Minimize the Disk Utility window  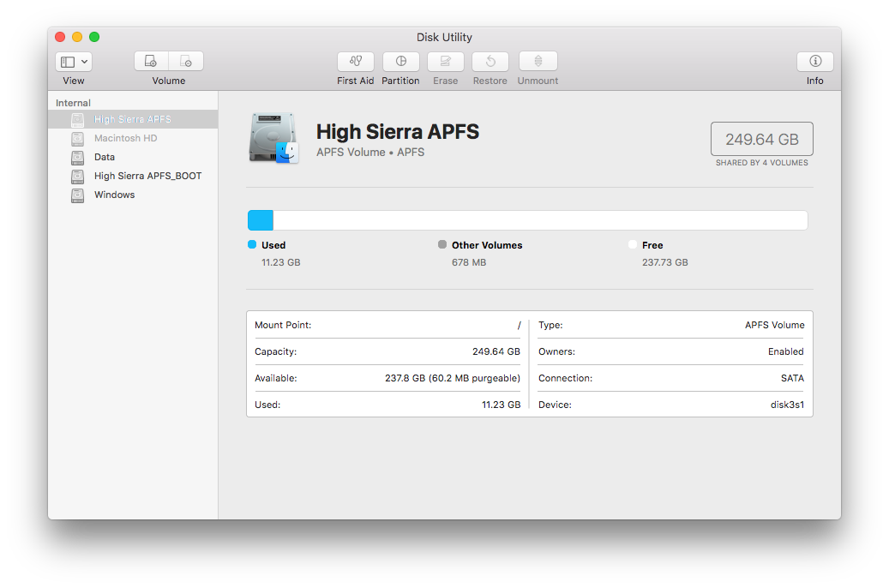(77, 37)
